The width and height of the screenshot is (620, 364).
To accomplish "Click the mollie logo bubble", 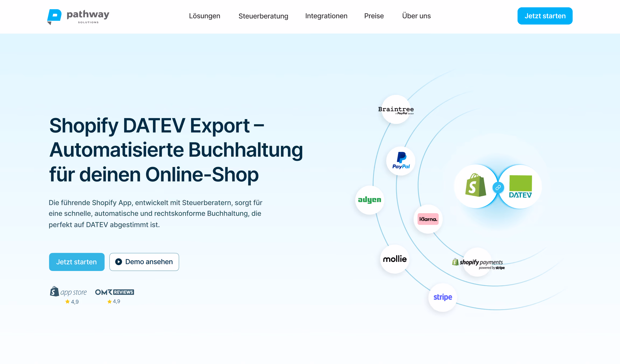I will click(395, 259).
